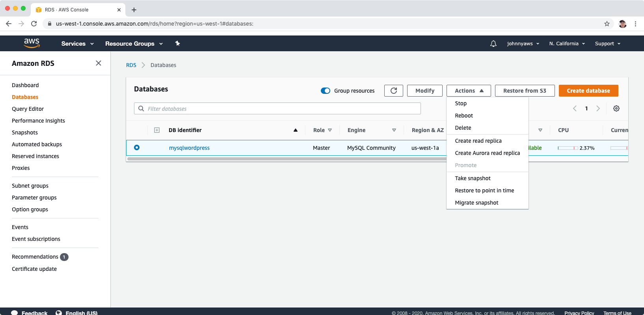Bookmark this page star icon
The height and width of the screenshot is (315, 644).
(x=607, y=24)
